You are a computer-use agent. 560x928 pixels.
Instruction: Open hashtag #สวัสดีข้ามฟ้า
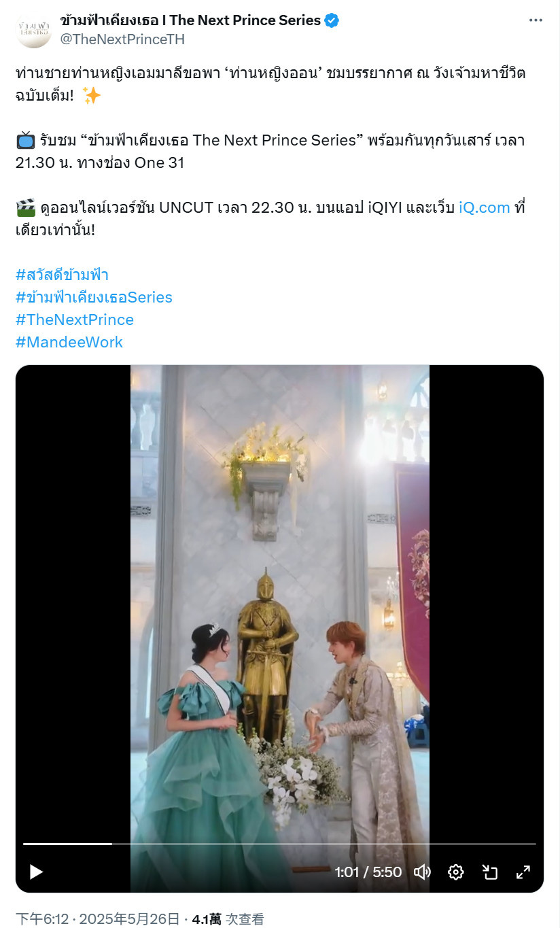tap(62, 275)
